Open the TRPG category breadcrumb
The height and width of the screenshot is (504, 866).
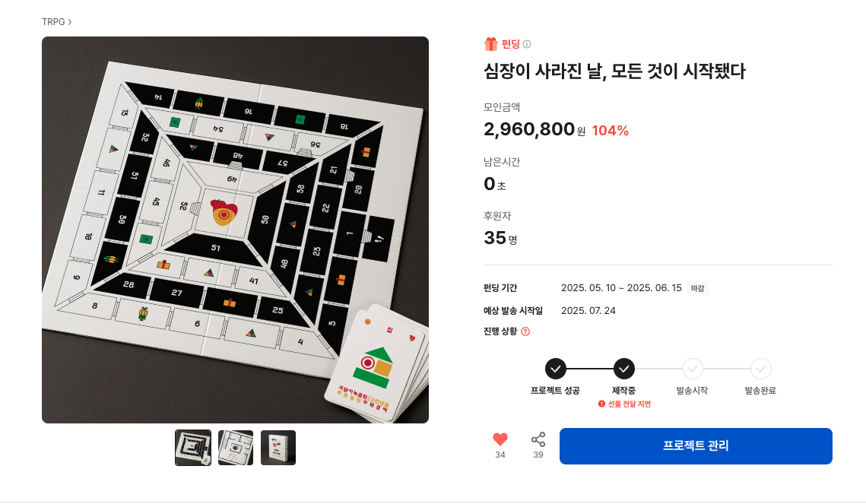coord(53,22)
